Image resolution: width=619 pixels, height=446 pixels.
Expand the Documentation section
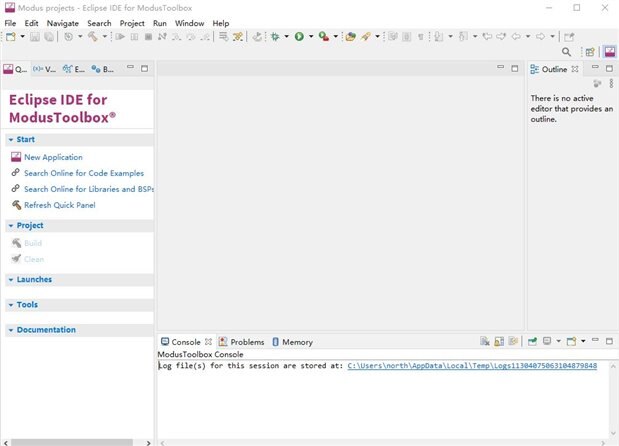[x=11, y=330]
